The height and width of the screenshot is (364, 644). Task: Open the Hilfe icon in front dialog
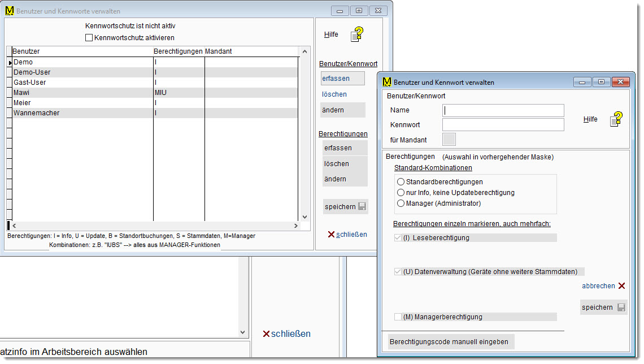[x=616, y=119]
